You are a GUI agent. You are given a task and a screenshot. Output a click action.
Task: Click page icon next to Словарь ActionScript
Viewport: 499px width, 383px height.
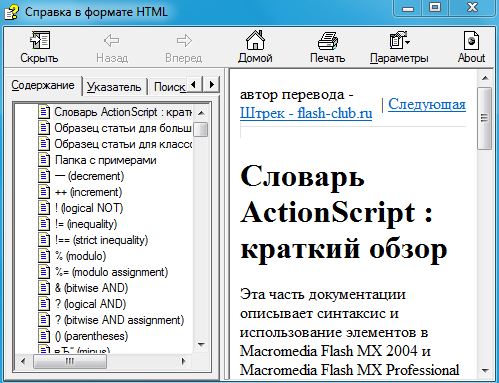44,112
